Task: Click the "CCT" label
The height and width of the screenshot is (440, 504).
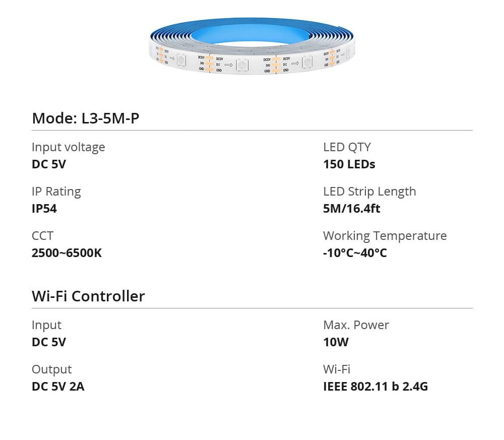Action: point(42,236)
